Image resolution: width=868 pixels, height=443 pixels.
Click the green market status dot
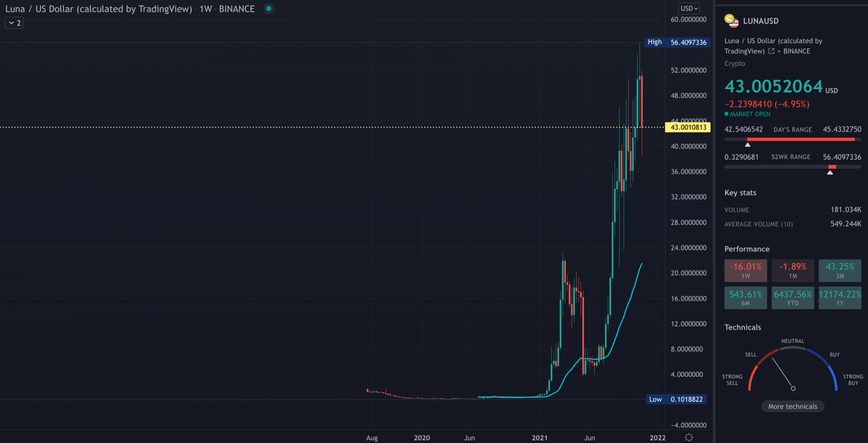pyautogui.click(x=268, y=9)
